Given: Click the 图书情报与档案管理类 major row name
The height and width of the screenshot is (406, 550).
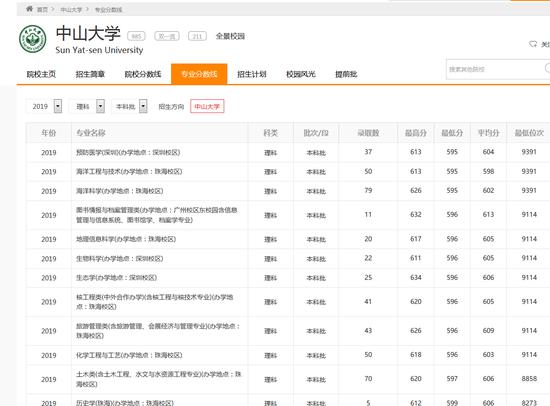Looking at the screenshot, I should tap(157, 215).
